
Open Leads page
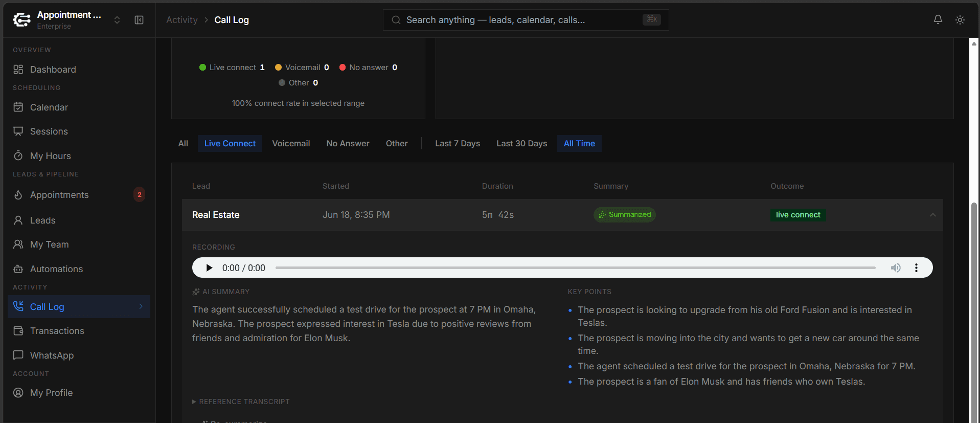click(x=79, y=220)
